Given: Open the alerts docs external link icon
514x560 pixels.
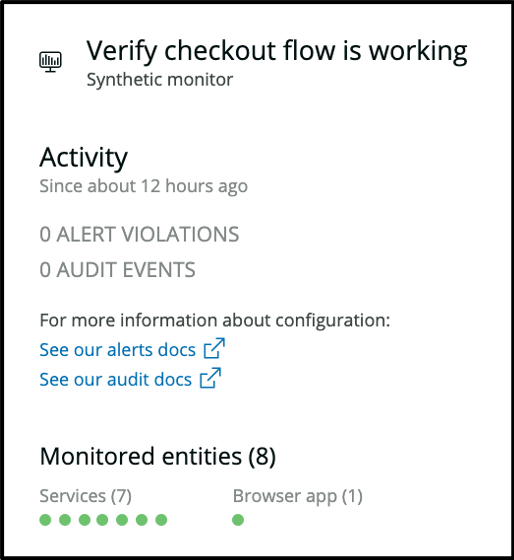Looking at the screenshot, I should coord(214,348).
